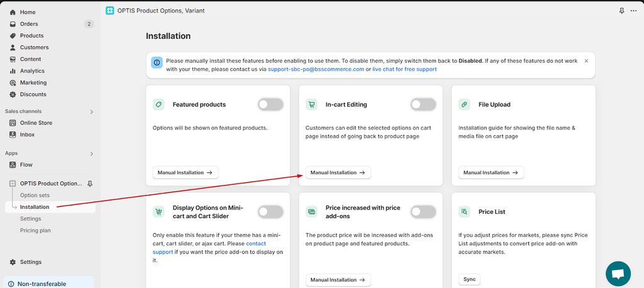Click the Sync button in Price List

(x=469, y=279)
